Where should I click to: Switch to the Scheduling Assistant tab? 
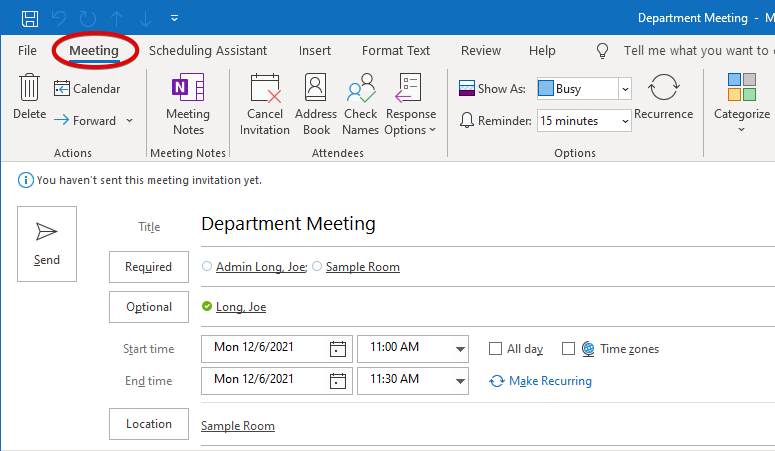pyautogui.click(x=208, y=50)
